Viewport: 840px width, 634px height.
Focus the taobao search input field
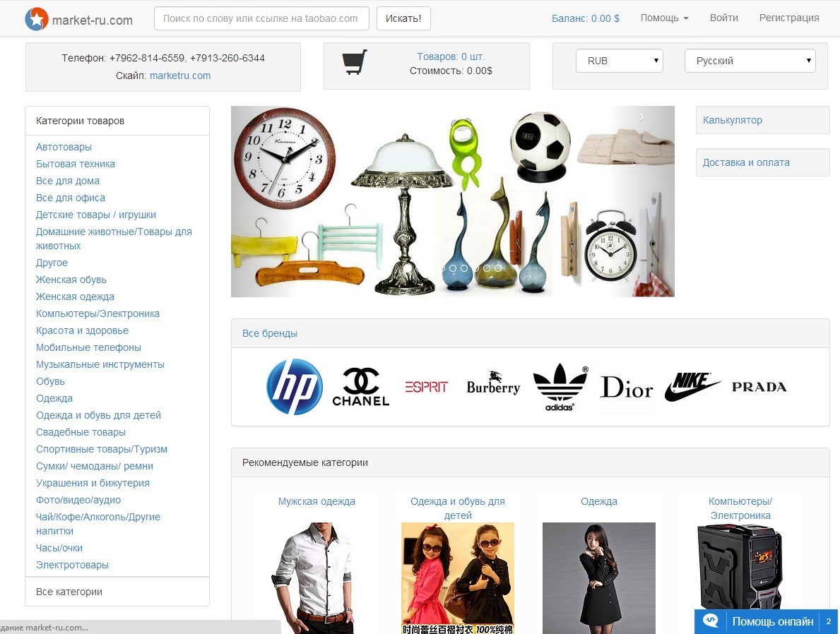(x=261, y=18)
